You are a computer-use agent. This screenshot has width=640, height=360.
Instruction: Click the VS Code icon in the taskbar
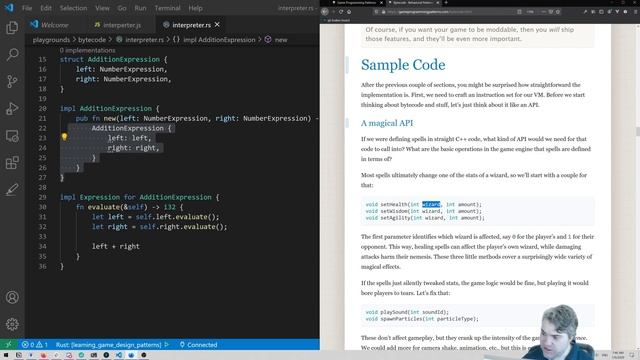pos(118,355)
